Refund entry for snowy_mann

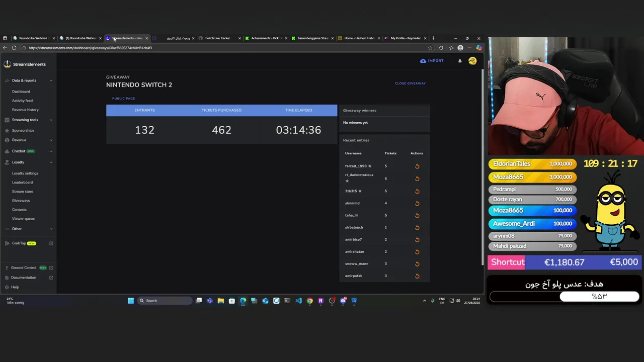click(417, 263)
